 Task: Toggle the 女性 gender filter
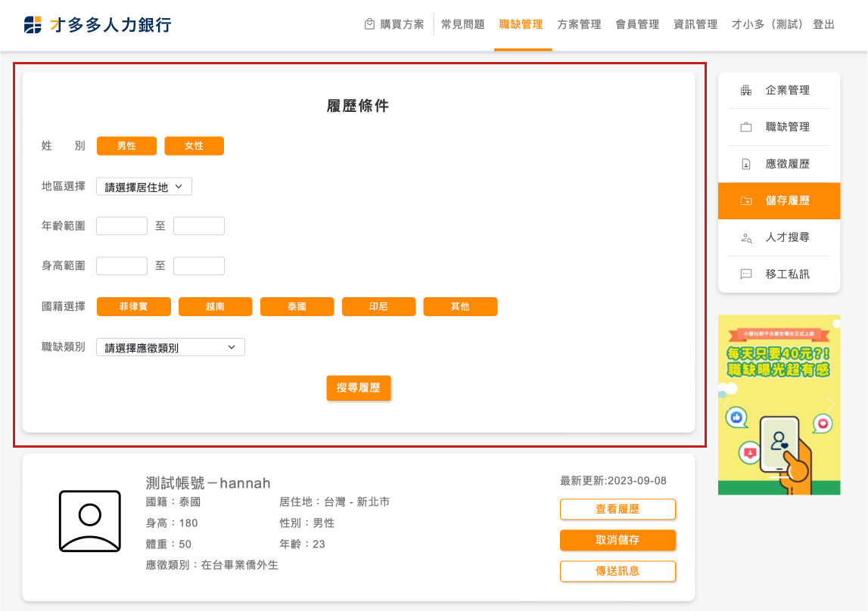(x=194, y=146)
